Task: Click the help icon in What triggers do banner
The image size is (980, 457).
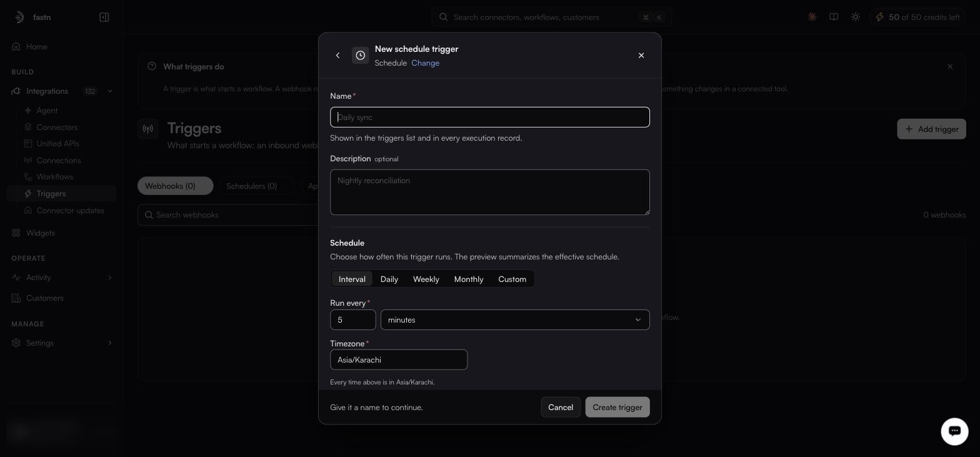Action: pyautogui.click(x=152, y=66)
